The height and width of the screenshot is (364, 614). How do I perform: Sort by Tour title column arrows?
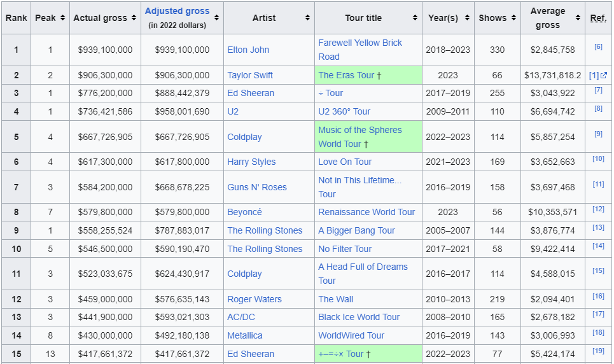(415, 18)
